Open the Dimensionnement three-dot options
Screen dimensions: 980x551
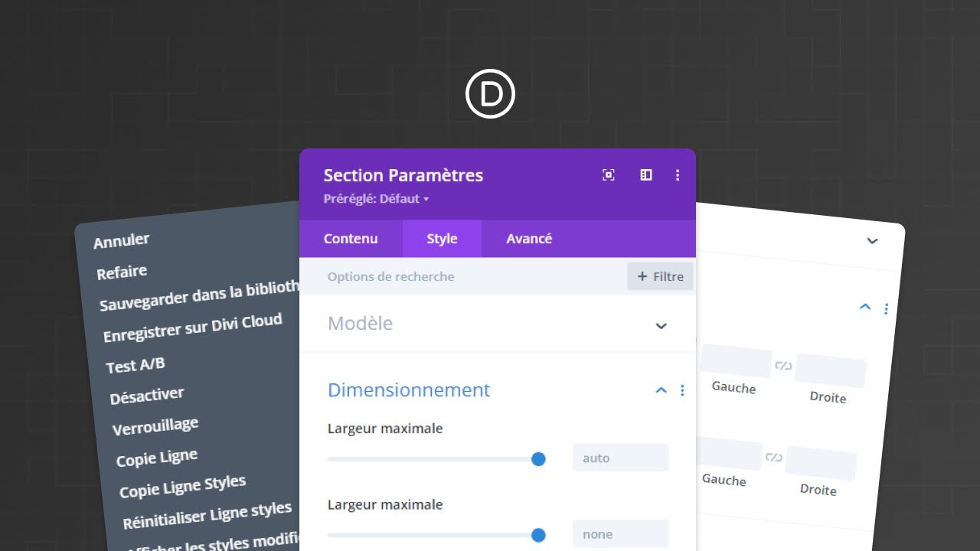682,390
